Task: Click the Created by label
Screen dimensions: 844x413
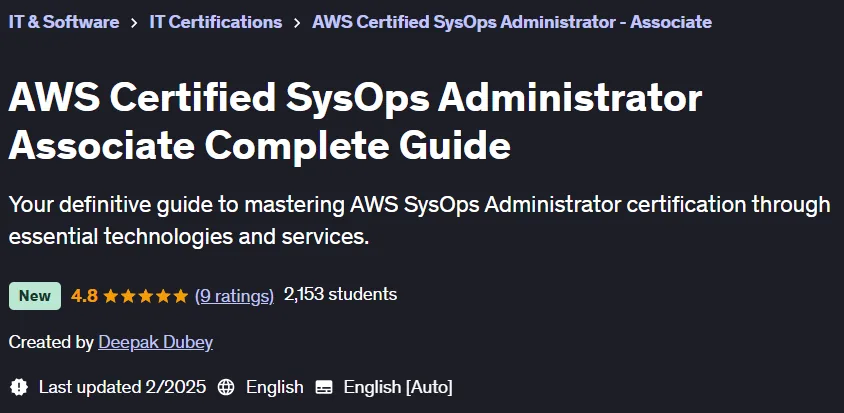Action: [x=51, y=342]
